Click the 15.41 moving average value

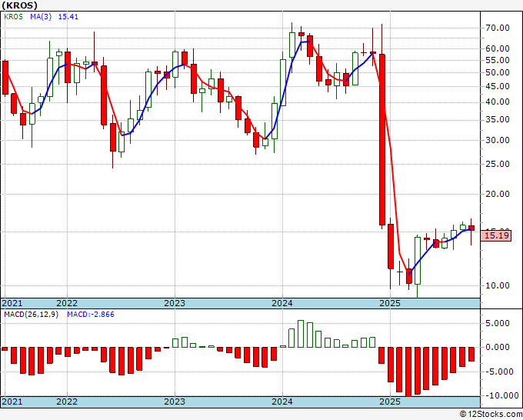pos(68,16)
